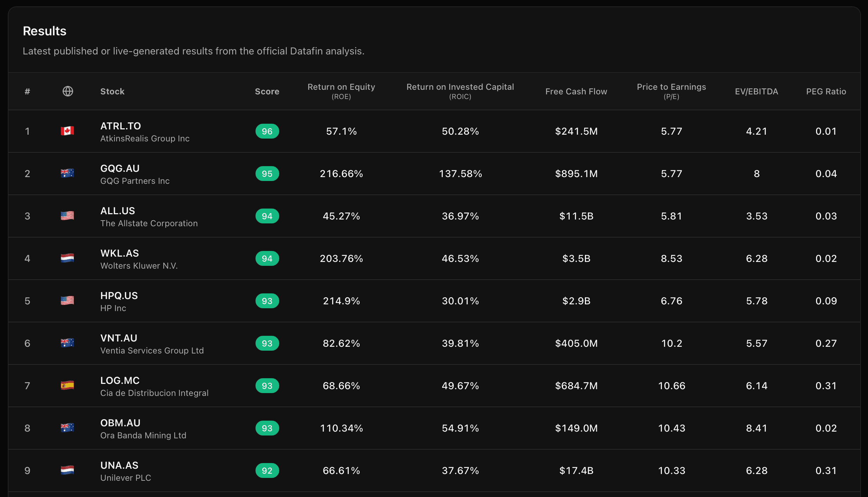Image resolution: width=868 pixels, height=497 pixels.
Task: Sort by the Score column header
Action: (x=267, y=92)
